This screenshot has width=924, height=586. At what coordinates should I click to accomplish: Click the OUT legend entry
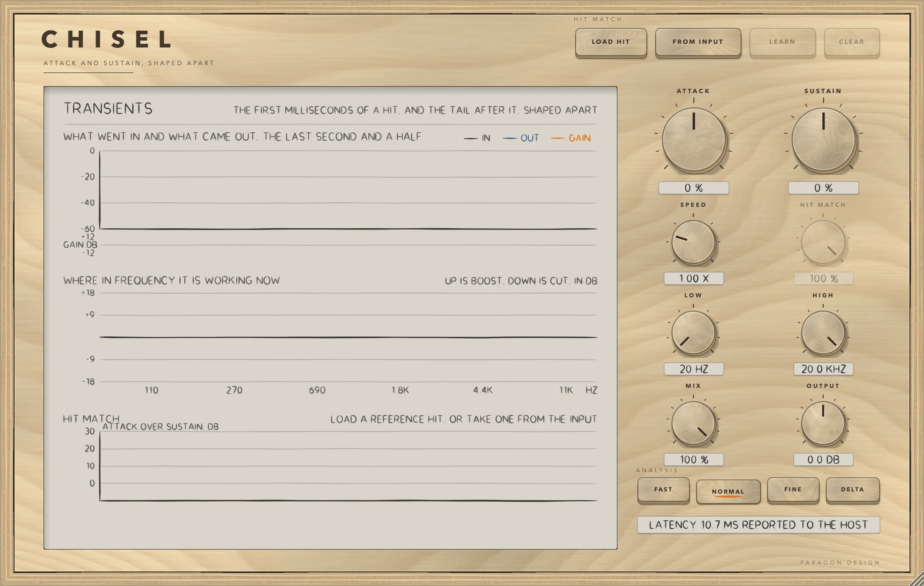[x=521, y=138]
